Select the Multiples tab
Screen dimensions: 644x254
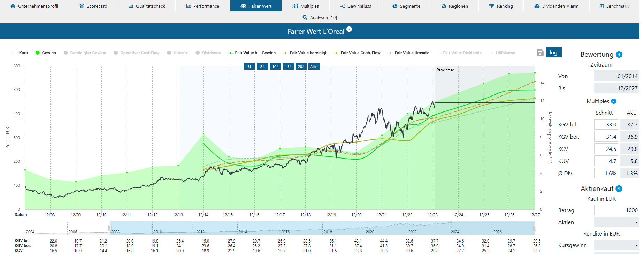point(306,6)
